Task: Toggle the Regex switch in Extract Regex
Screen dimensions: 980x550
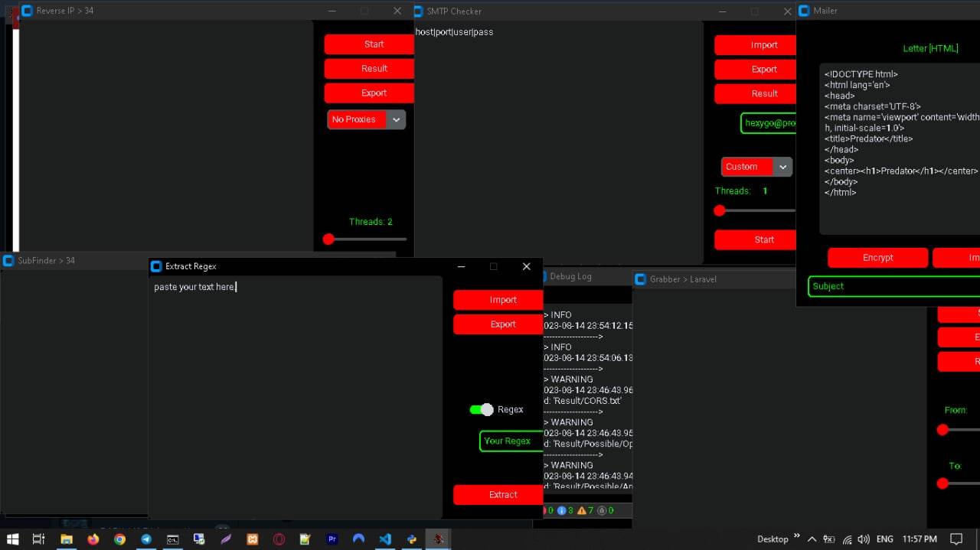Action: [482, 409]
